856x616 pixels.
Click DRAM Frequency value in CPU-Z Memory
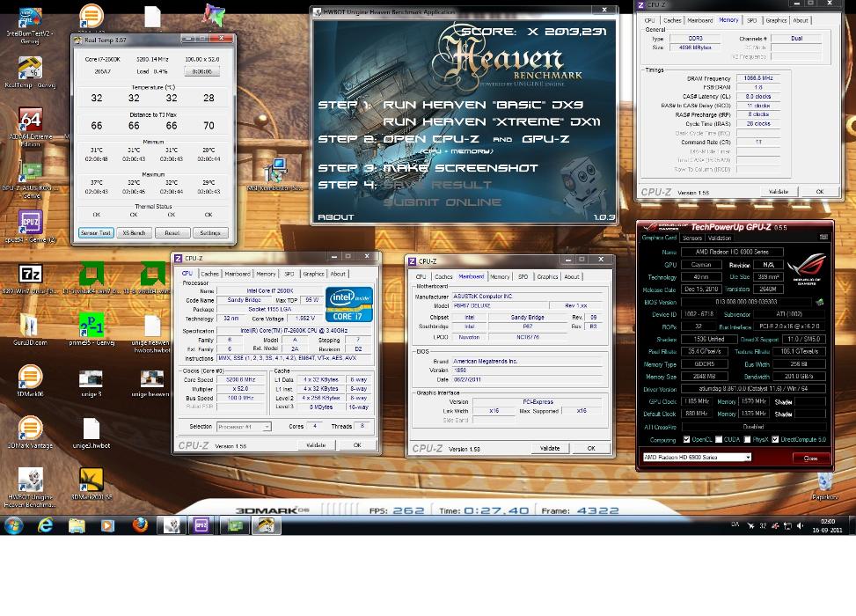(x=758, y=78)
